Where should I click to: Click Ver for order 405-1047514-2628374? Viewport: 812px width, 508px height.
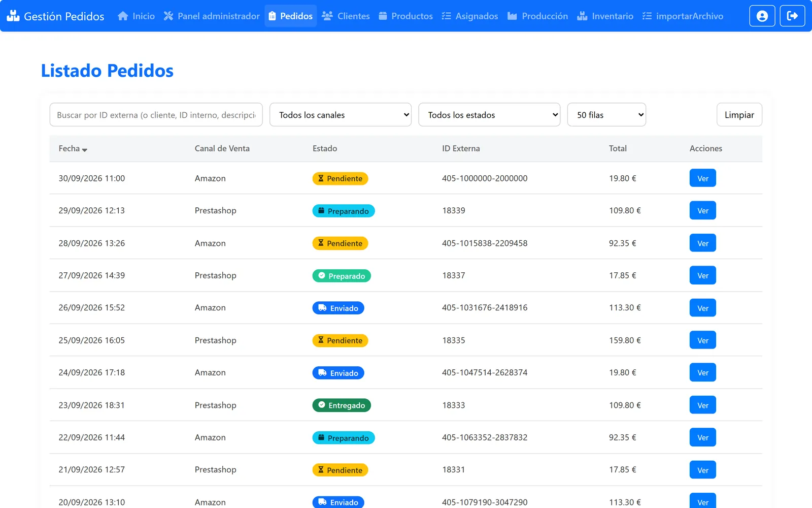click(703, 373)
